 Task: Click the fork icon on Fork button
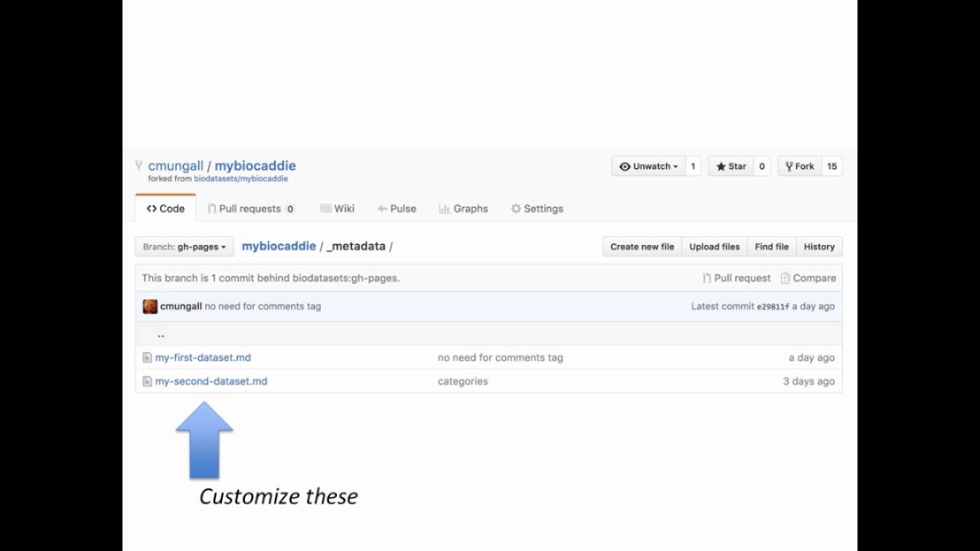pos(789,166)
